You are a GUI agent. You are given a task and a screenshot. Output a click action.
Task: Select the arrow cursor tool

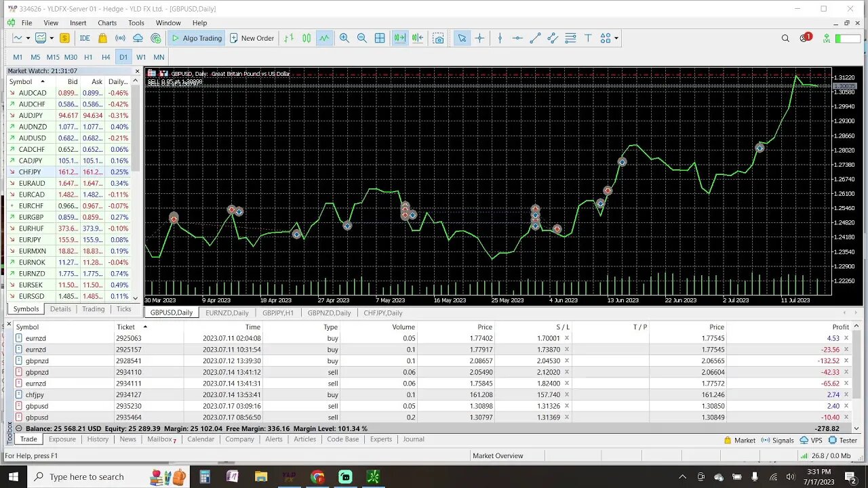point(462,39)
